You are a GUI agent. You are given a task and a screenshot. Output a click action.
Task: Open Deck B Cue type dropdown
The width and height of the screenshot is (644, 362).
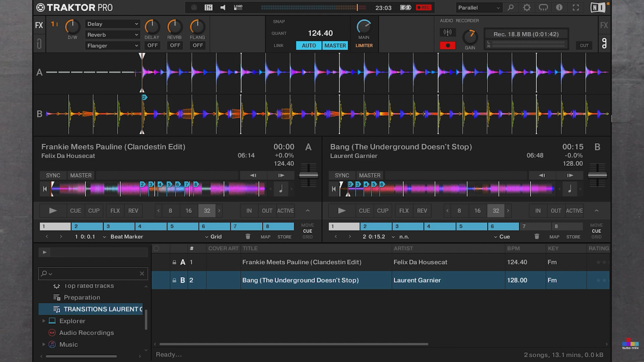[502, 237]
